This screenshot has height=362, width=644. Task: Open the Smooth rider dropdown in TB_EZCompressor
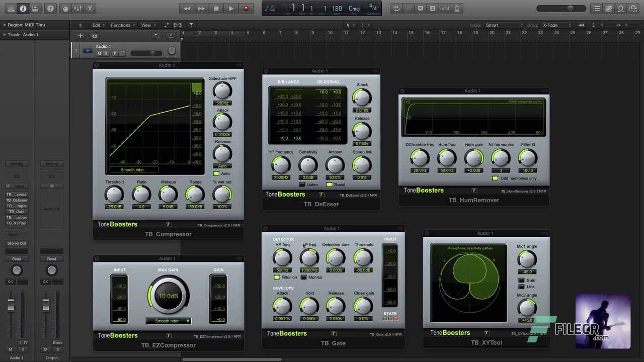[x=169, y=321]
